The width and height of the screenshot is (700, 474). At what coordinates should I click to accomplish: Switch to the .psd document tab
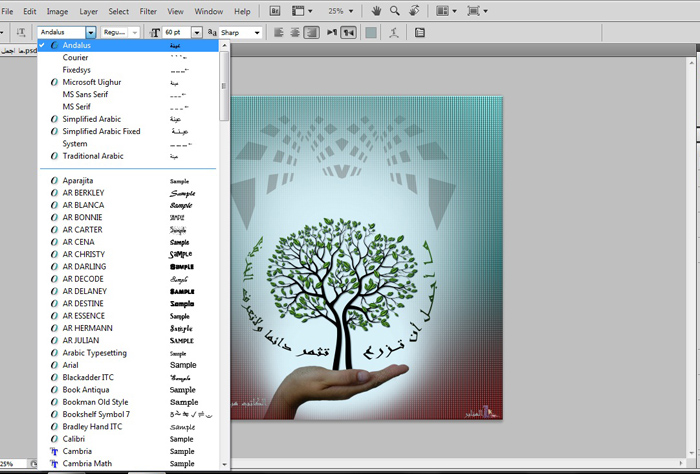[x=19, y=50]
